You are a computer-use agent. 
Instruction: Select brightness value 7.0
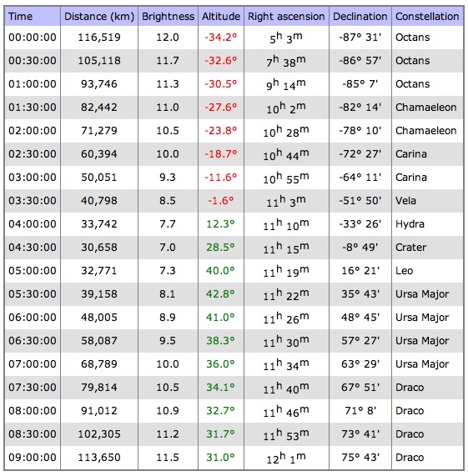[x=168, y=248]
